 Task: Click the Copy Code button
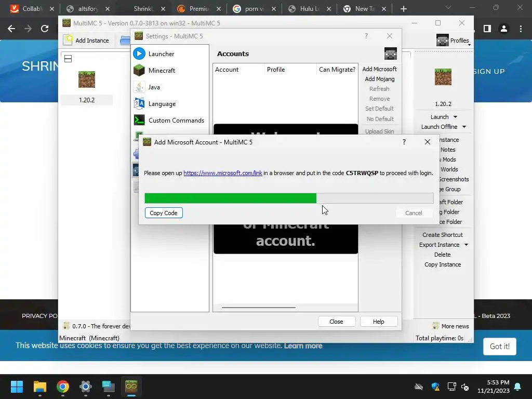coord(164,212)
